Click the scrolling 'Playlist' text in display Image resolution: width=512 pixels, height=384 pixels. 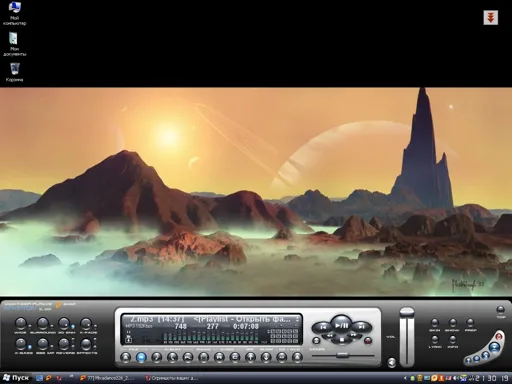pos(242,319)
